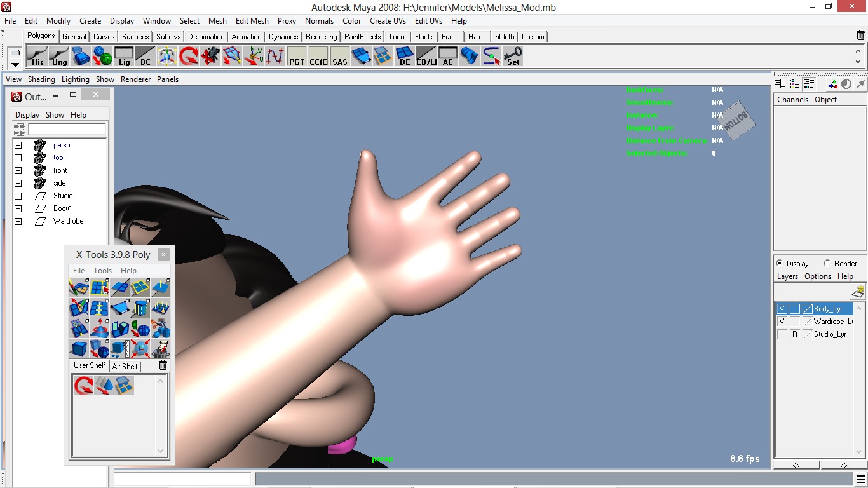Click the Ung shelf button
The image size is (868, 488).
tap(59, 57)
